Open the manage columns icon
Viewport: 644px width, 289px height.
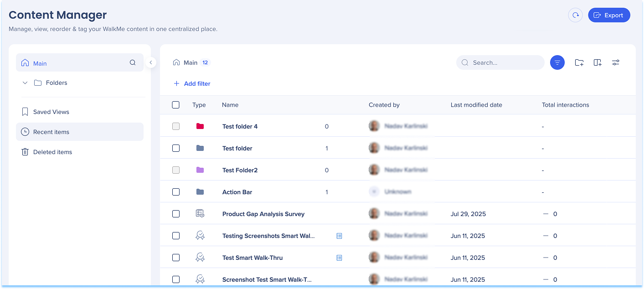coord(598,63)
